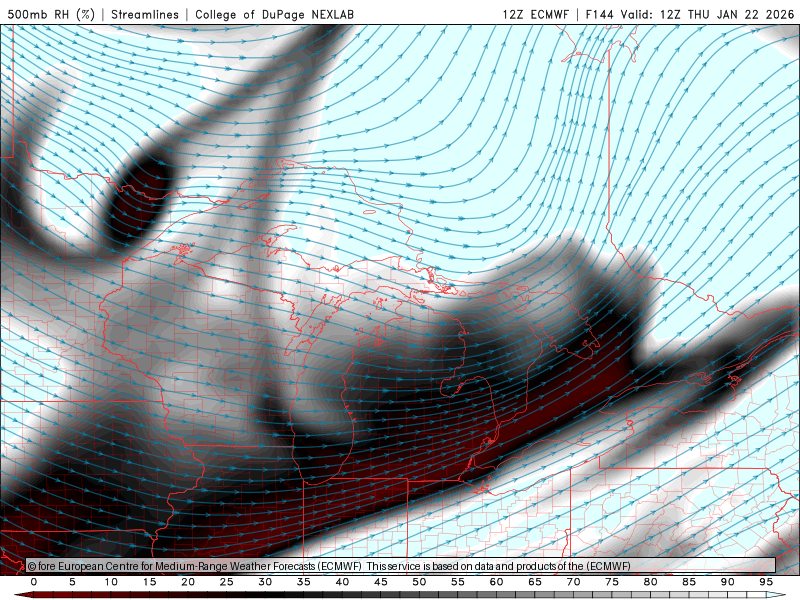Click the 20 value on the color scale
This screenshot has width=800, height=600.
coord(188,582)
